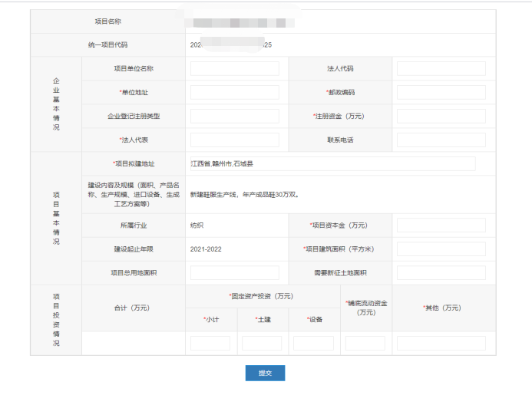Click the 联系电话 input box
Image resolution: width=532 pixels, height=395 pixels.
441,140
